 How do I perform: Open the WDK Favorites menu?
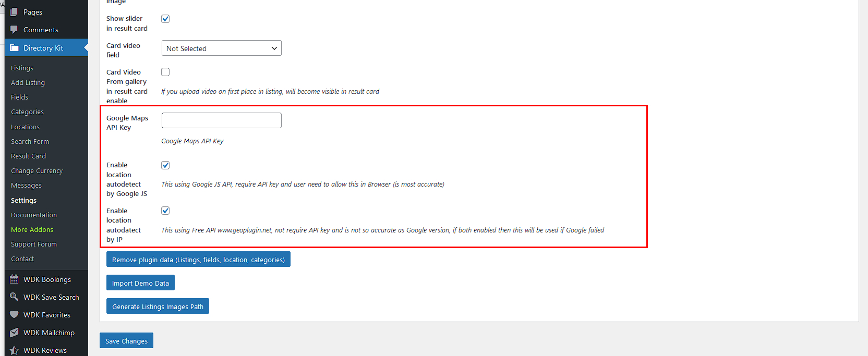pos(46,315)
